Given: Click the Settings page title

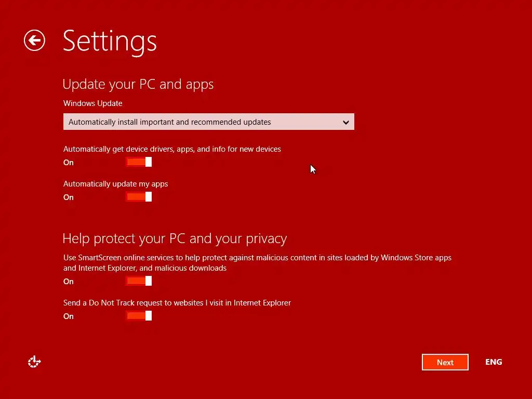Looking at the screenshot, I should [110, 41].
